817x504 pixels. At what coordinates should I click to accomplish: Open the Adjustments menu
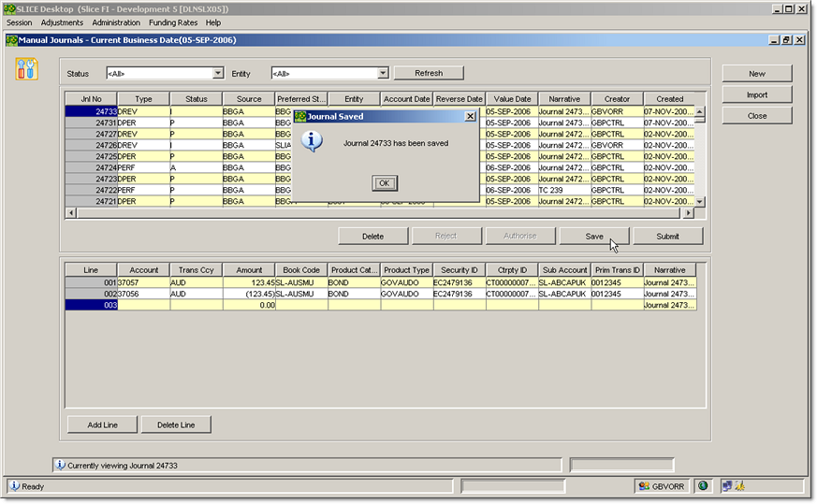(62, 22)
